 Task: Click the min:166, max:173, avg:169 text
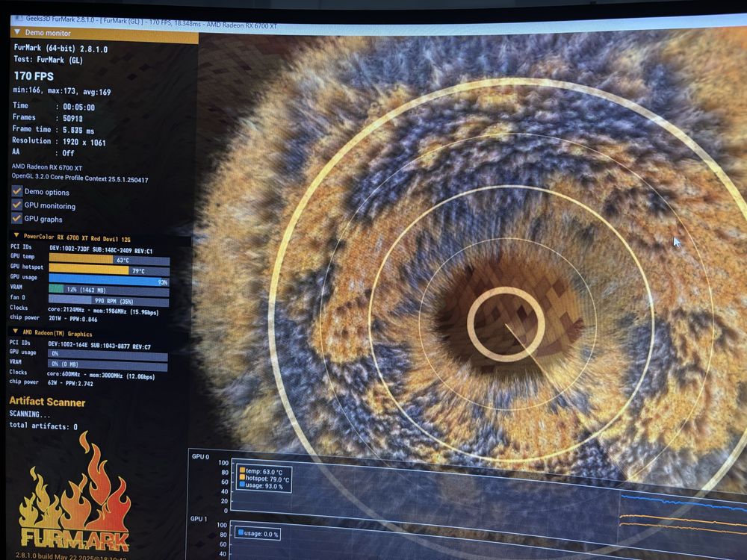pos(62,91)
